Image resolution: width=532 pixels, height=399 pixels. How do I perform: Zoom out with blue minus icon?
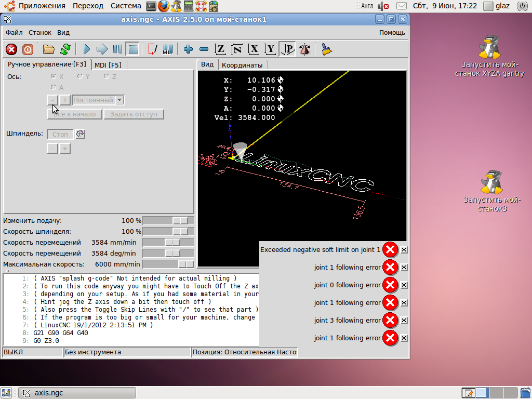pos(204,49)
